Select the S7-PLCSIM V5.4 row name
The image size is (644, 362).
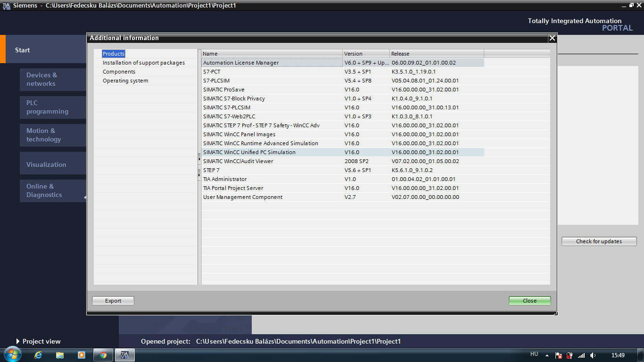(x=216, y=81)
